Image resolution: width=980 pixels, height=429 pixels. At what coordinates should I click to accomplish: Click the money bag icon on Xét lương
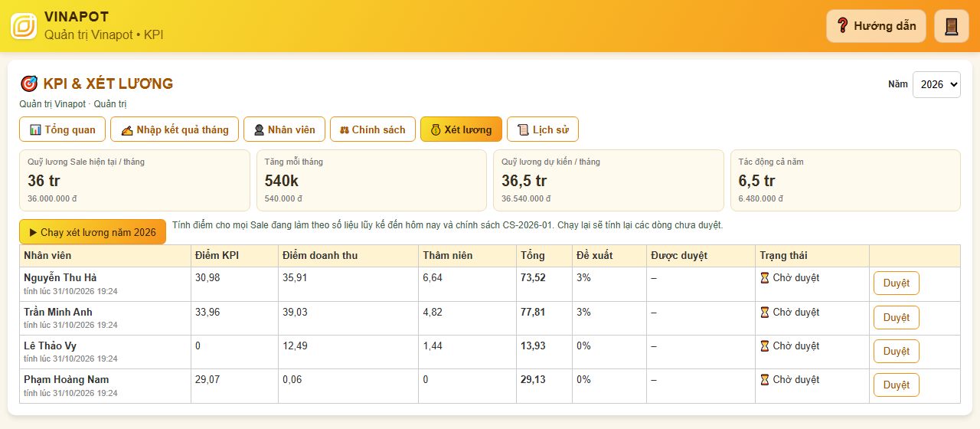click(x=436, y=129)
